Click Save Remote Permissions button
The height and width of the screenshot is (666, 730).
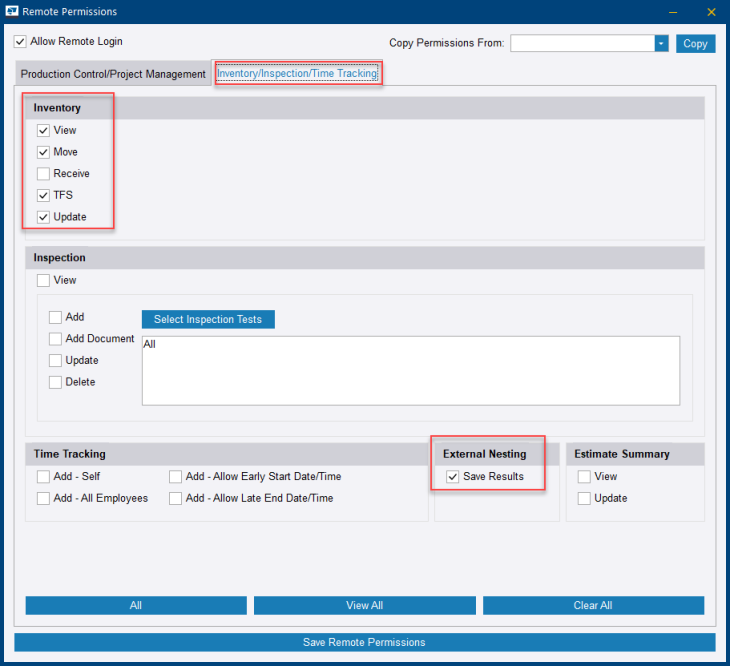(364, 642)
